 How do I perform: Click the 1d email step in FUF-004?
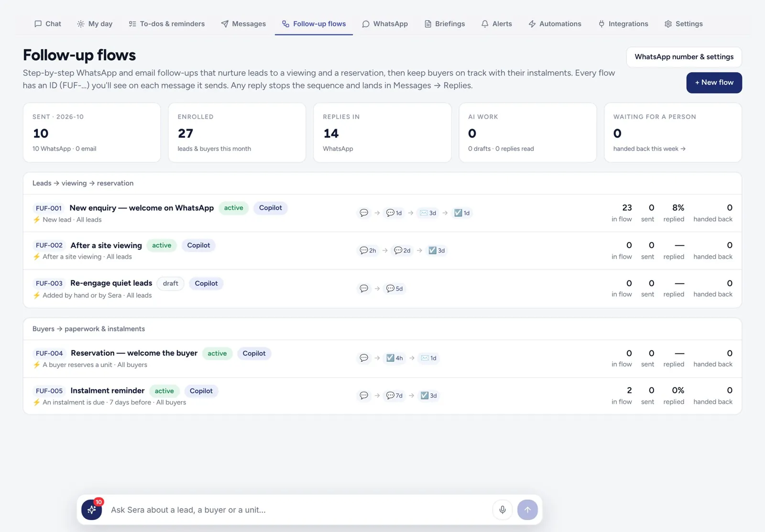428,358
